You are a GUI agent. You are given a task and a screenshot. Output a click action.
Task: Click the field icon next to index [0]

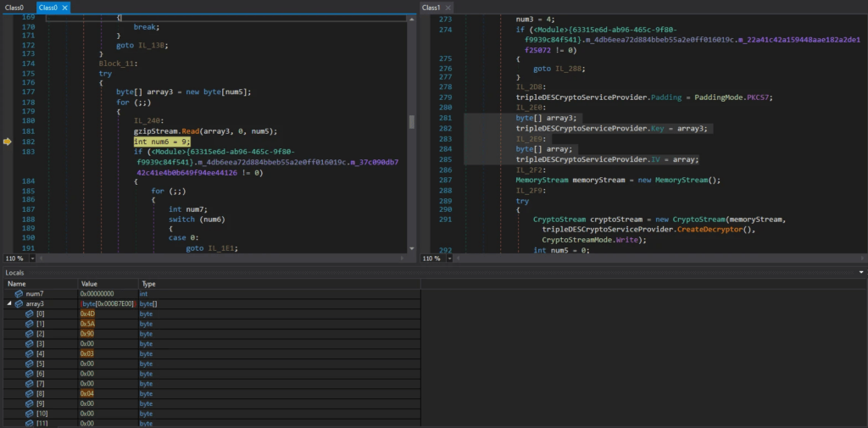pyautogui.click(x=29, y=314)
